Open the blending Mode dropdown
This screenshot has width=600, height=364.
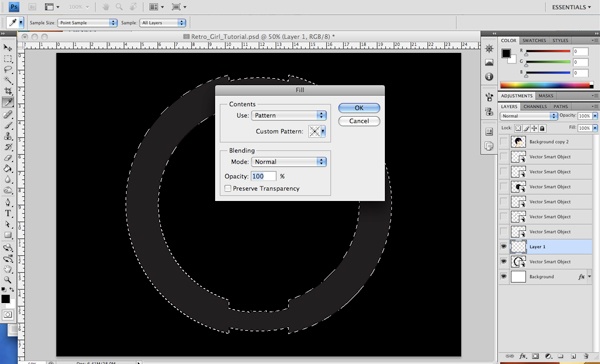point(289,162)
